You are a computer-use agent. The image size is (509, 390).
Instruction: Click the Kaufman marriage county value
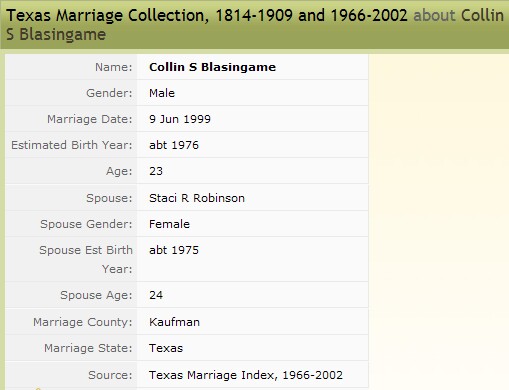[x=174, y=322]
